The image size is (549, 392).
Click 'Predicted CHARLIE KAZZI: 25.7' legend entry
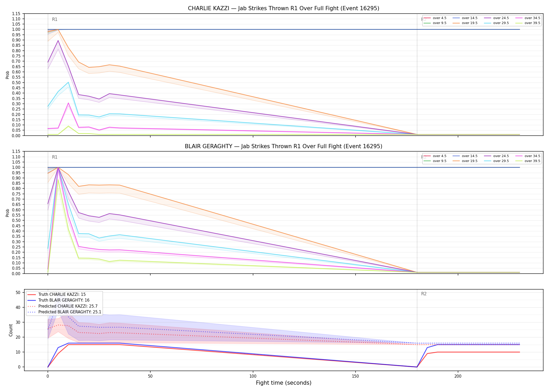(x=63, y=306)
